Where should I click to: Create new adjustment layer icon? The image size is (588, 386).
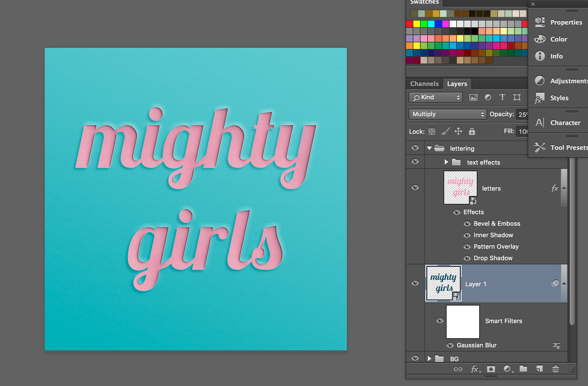pos(508,369)
